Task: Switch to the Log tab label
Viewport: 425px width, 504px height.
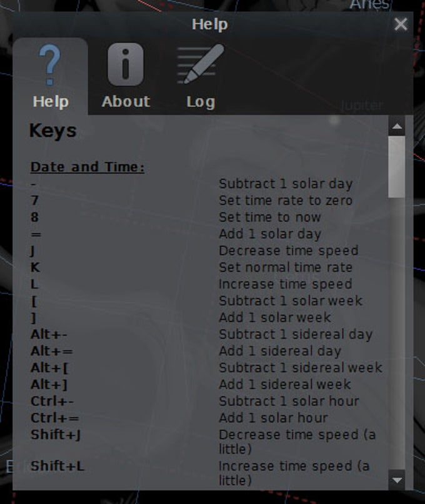Action: click(x=201, y=102)
